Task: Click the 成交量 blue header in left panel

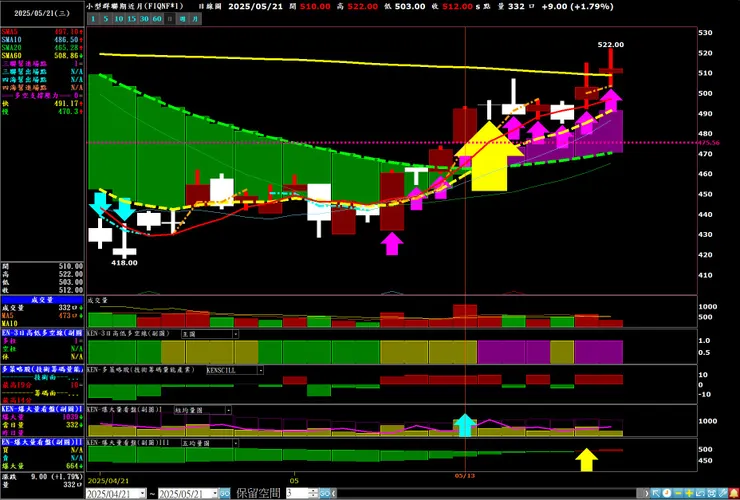Action: pos(42,300)
